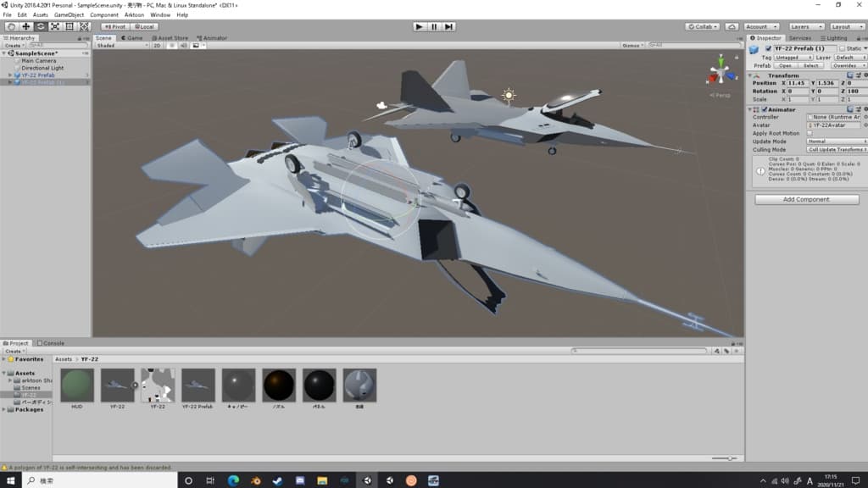Activate the Rotate tool

(40, 26)
